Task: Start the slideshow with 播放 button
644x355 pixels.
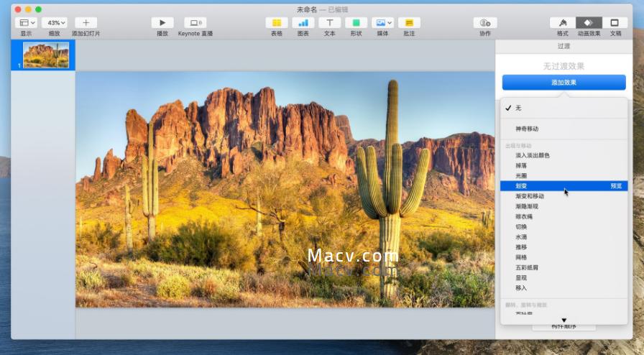Action: (162, 22)
